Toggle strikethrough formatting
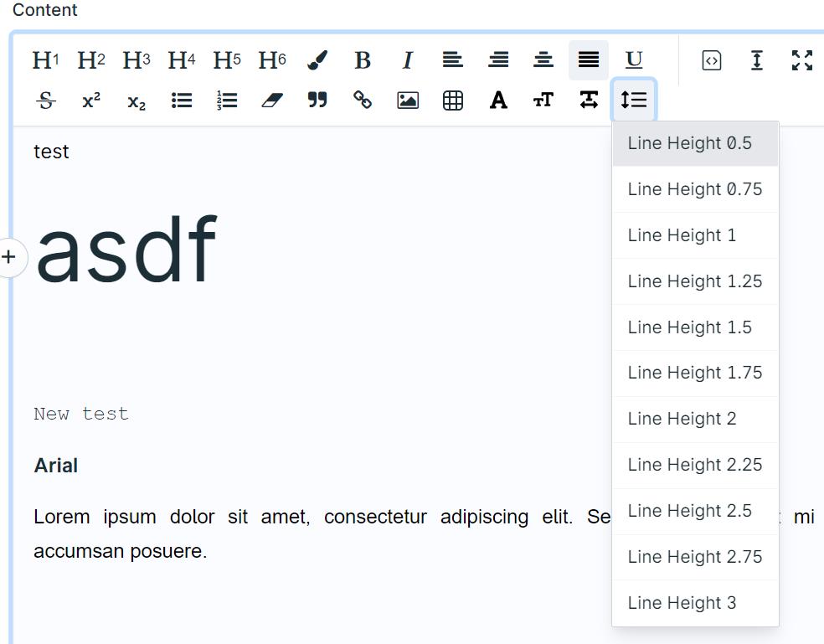Screen dimensions: 824x644 (46, 100)
